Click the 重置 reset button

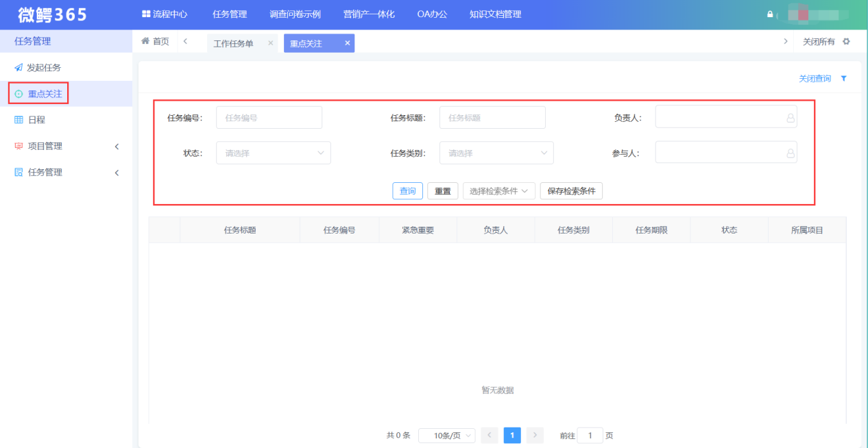[442, 190]
